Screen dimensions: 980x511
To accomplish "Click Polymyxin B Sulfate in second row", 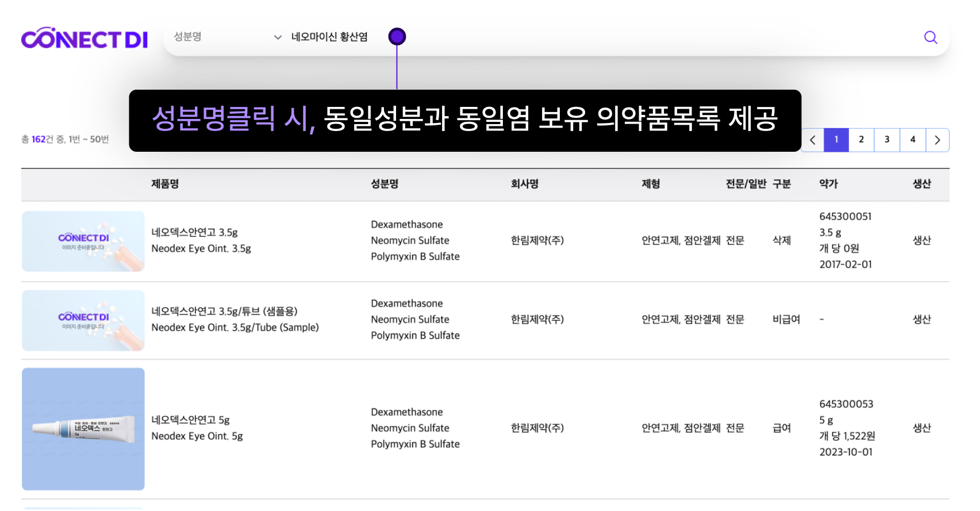I will tap(415, 335).
